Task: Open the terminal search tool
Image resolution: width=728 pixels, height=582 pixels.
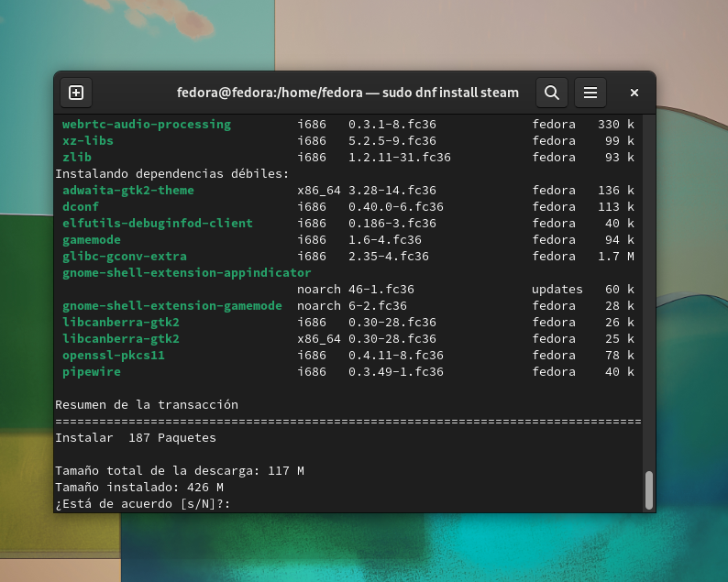Action: click(552, 93)
